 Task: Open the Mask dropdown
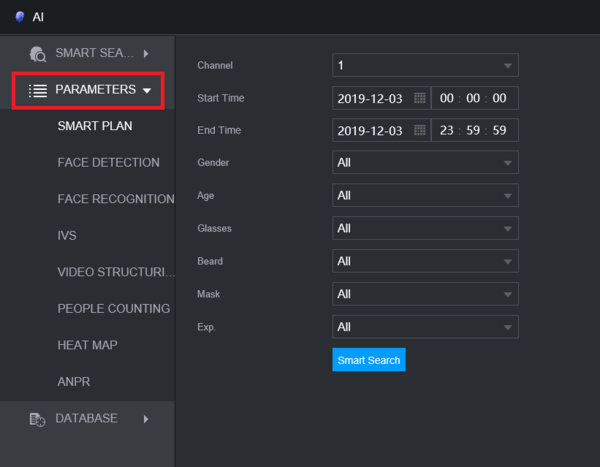click(x=425, y=294)
